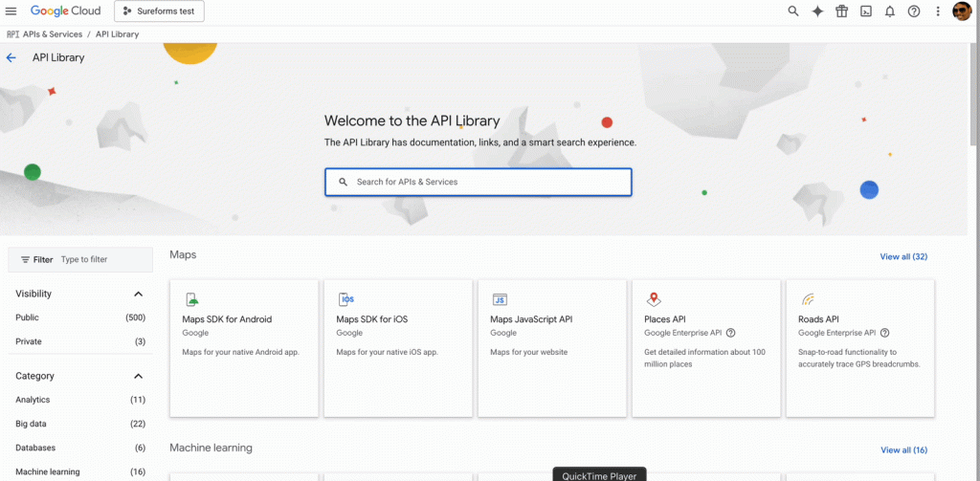This screenshot has height=481, width=980.
Task: Click the API Library breadcrumb
Action: point(118,34)
